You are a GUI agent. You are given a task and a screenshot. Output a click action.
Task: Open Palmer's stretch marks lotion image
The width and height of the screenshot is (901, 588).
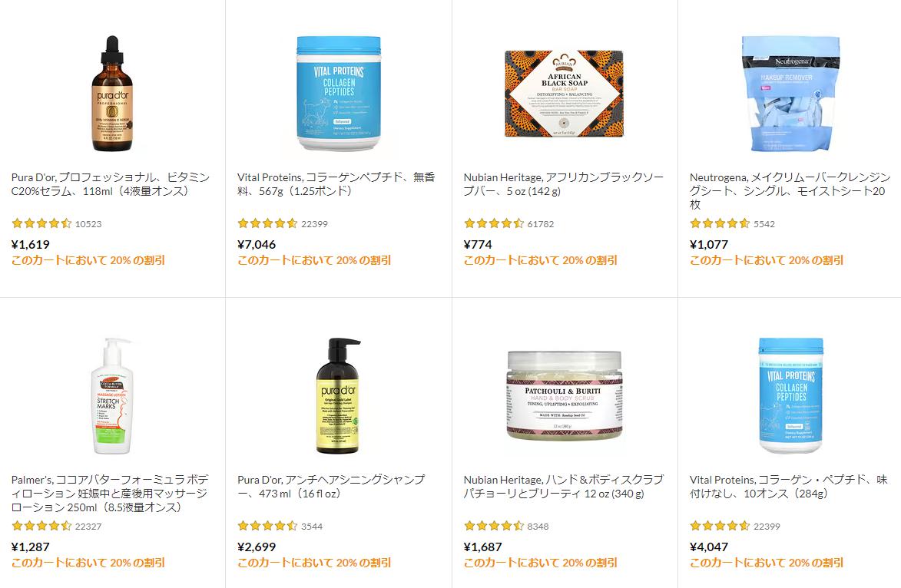(x=112, y=396)
